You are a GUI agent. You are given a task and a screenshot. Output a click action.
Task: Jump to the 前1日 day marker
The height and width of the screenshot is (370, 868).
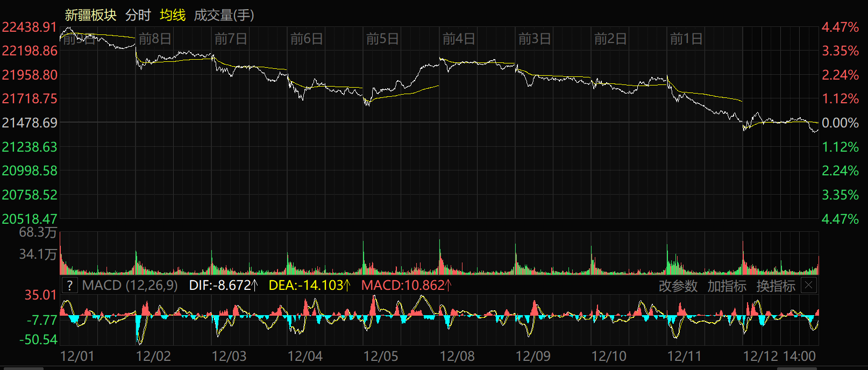click(686, 39)
